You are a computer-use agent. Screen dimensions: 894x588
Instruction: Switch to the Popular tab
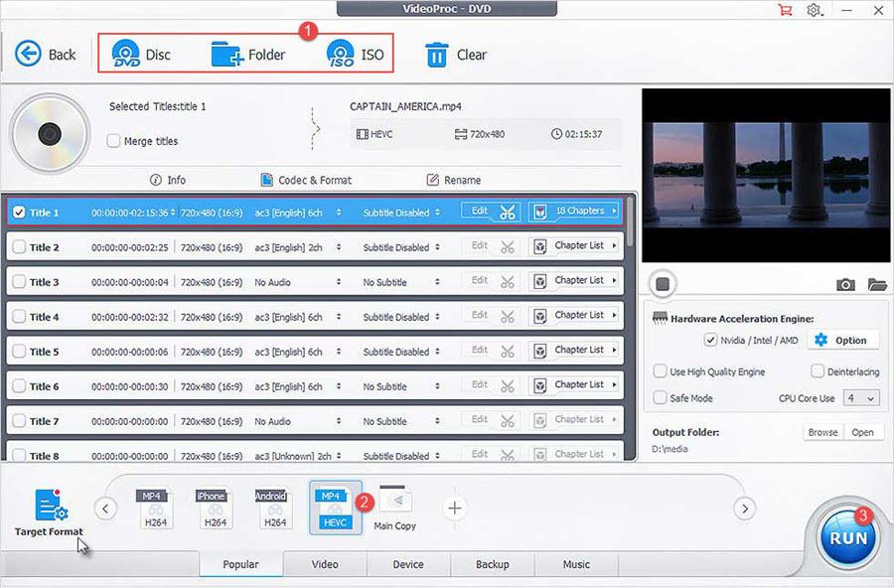[240, 564]
